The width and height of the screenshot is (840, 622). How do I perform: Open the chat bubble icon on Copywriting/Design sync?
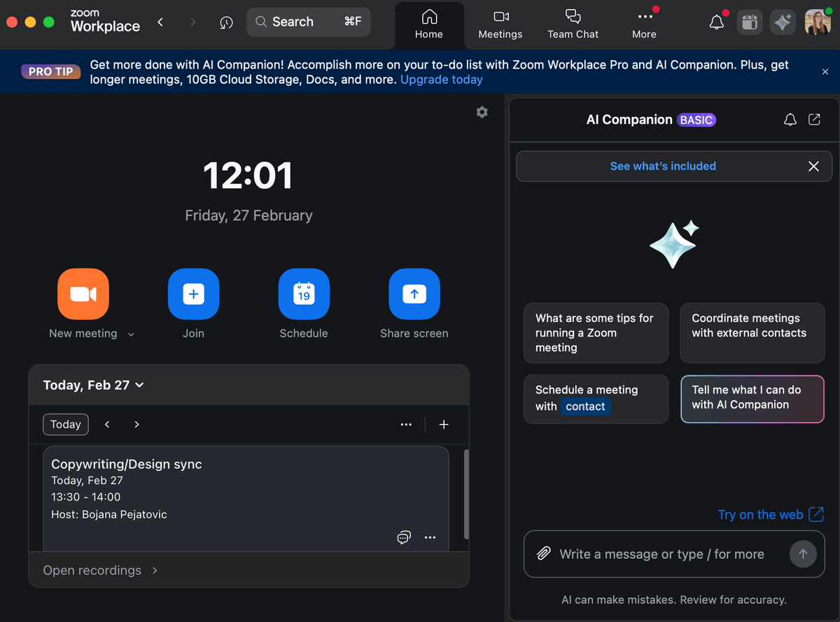pyautogui.click(x=404, y=537)
